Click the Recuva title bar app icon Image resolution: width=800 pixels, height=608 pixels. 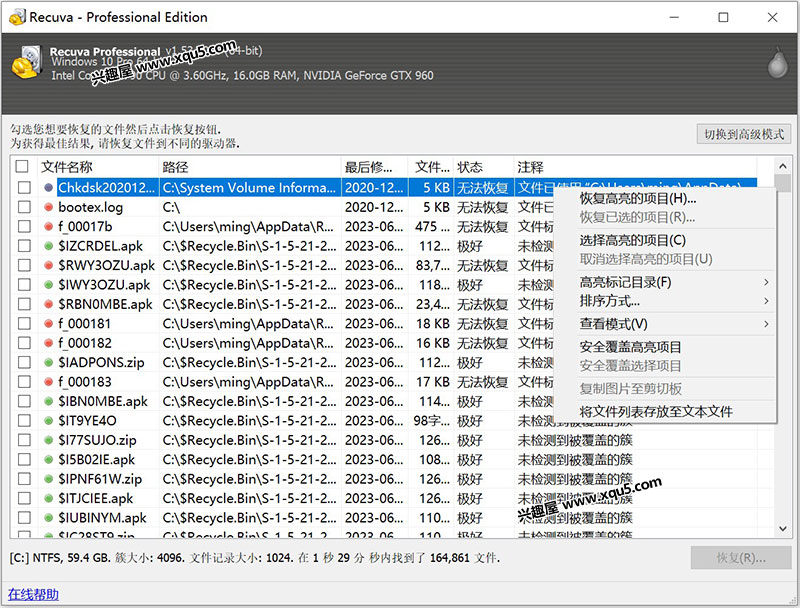[17, 17]
